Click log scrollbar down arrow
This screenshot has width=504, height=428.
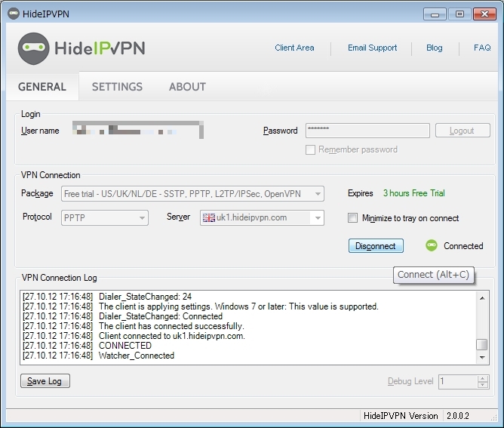tap(482, 357)
